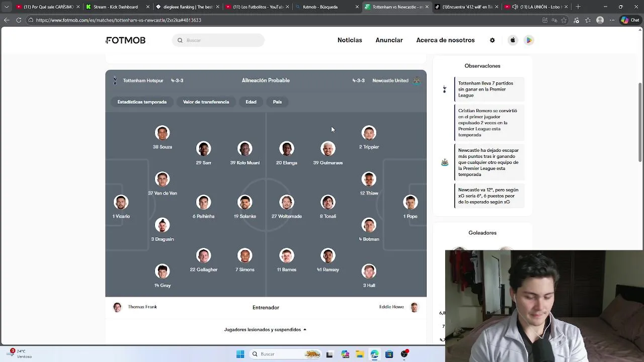This screenshot has width=644, height=362.
Task: Open Botman player avatar
Action: (369, 225)
